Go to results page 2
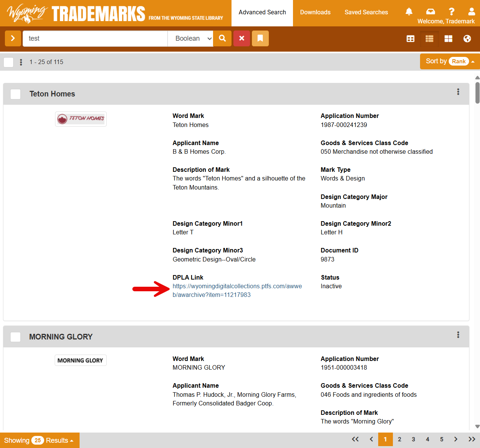Image resolution: width=480 pixels, height=448 pixels. 400,439
